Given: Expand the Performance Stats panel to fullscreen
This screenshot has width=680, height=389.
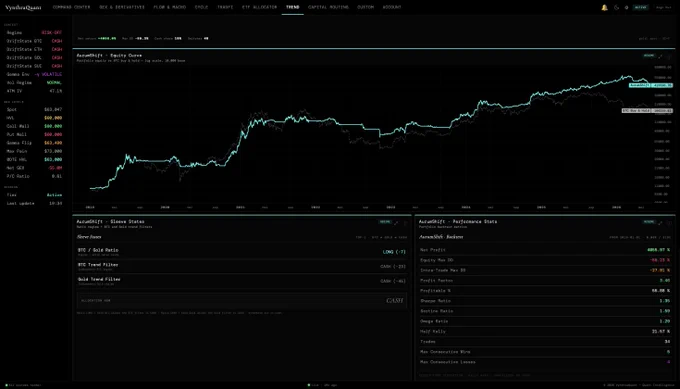Looking at the screenshot, I should point(660,223).
